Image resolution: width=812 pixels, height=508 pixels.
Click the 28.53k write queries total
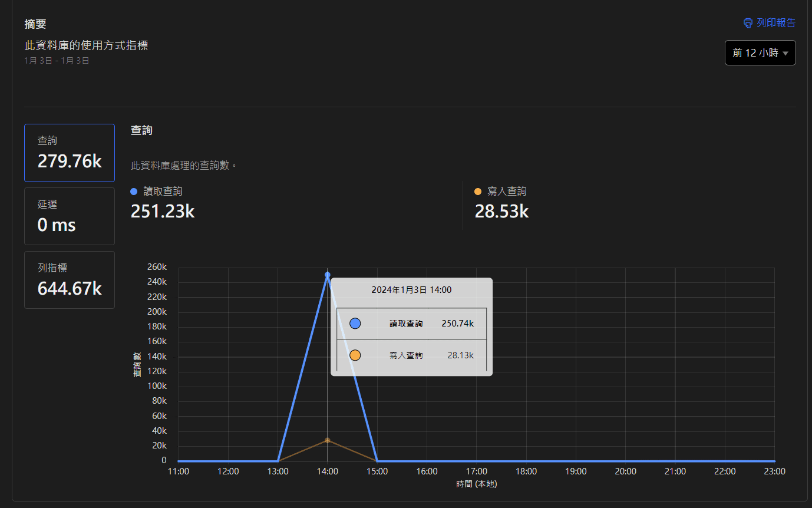(501, 212)
